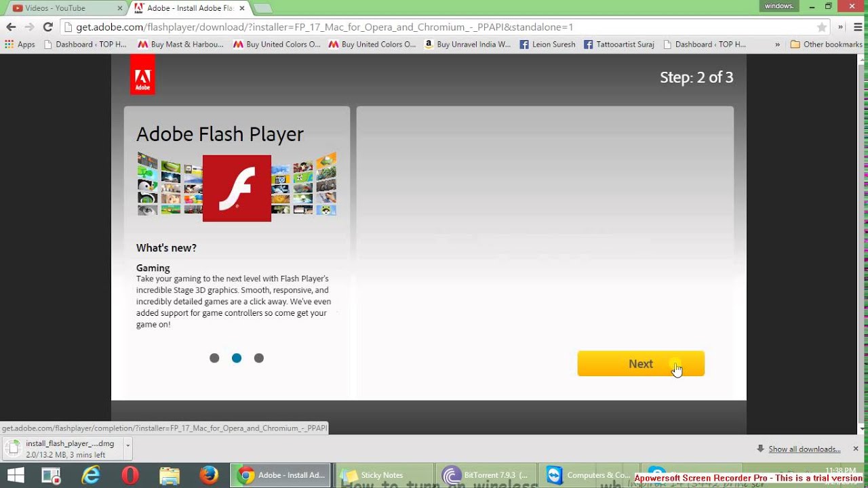Screen dimensions: 868x488
Task: Open the Buy Mast & Harbou... bookmark
Action: [x=180, y=44]
